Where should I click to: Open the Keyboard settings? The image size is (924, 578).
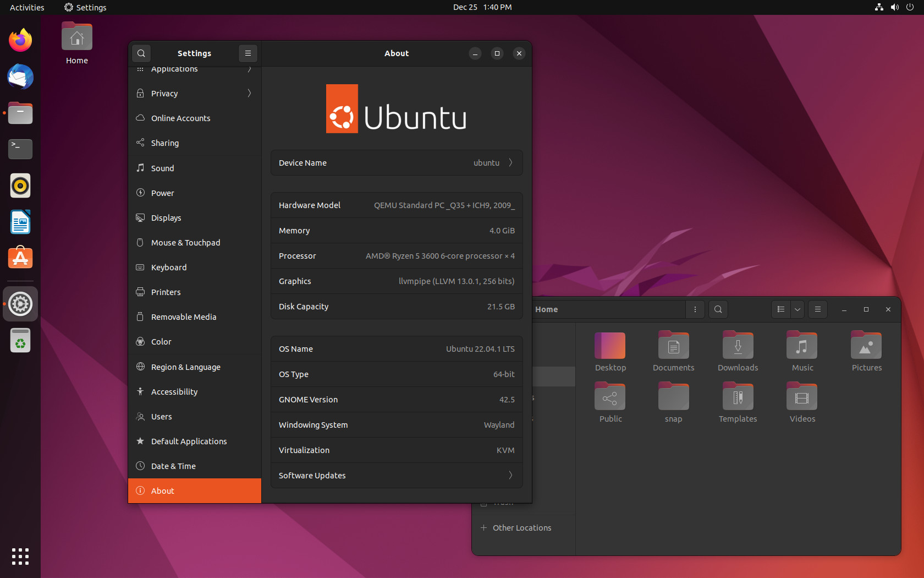[195, 268]
